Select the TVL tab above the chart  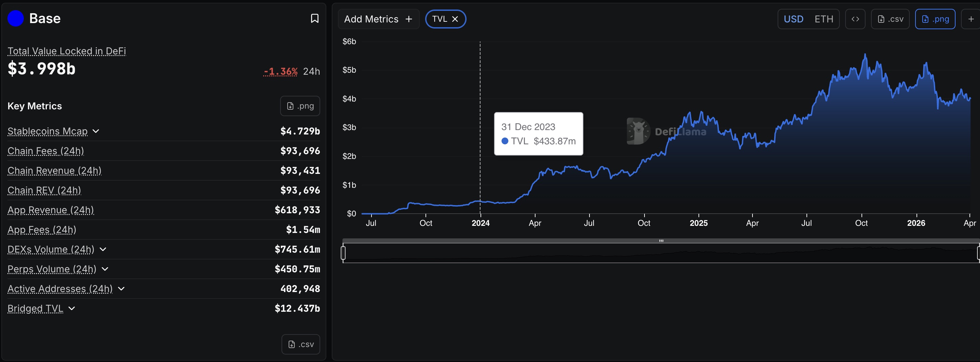440,19
